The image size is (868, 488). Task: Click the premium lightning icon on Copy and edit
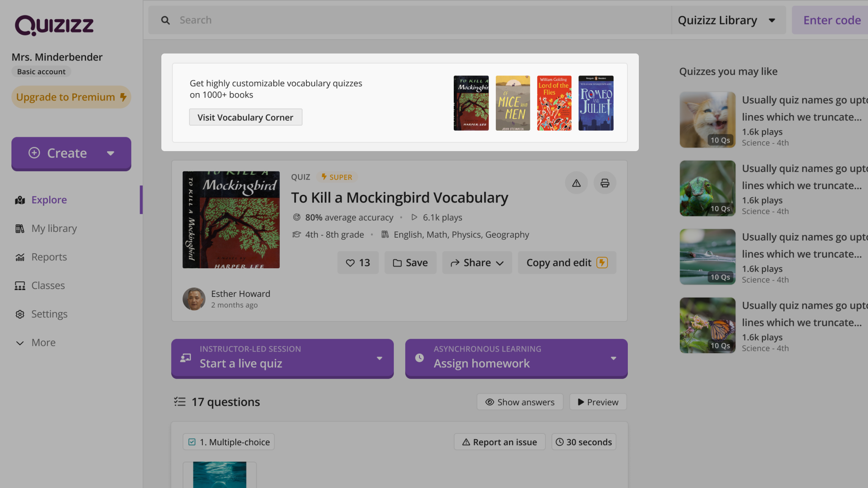[602, 263]
